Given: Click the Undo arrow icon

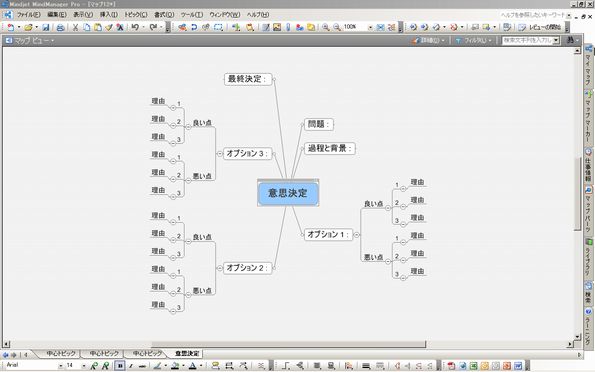Looking at the screenshot, I should (x=135, y=27).
